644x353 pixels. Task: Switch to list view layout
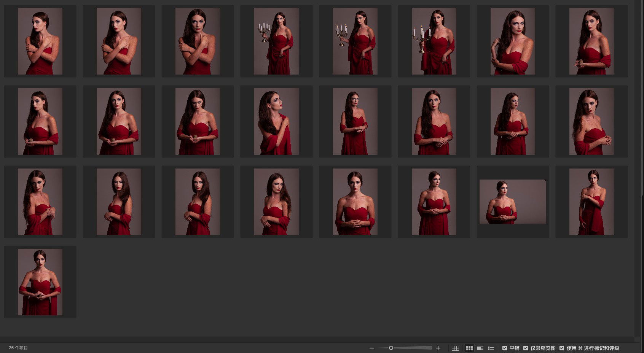coord(491,348)
